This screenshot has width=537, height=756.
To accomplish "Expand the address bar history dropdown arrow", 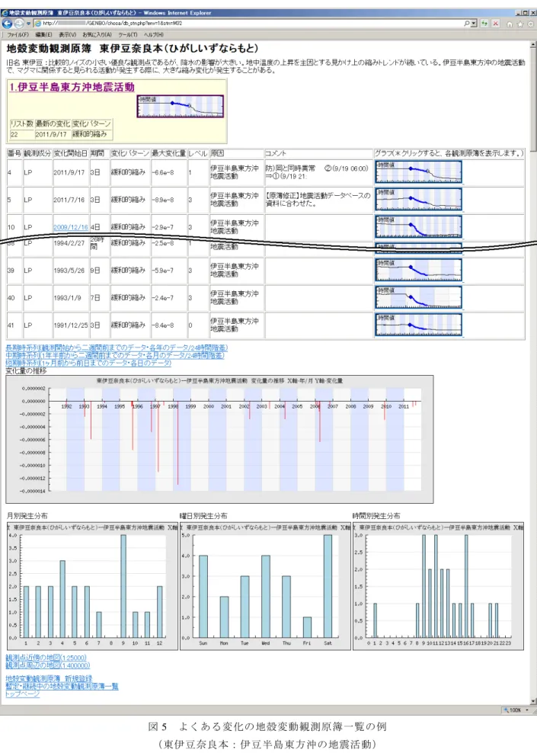I will pyautogui.click(x=474, y=23).
